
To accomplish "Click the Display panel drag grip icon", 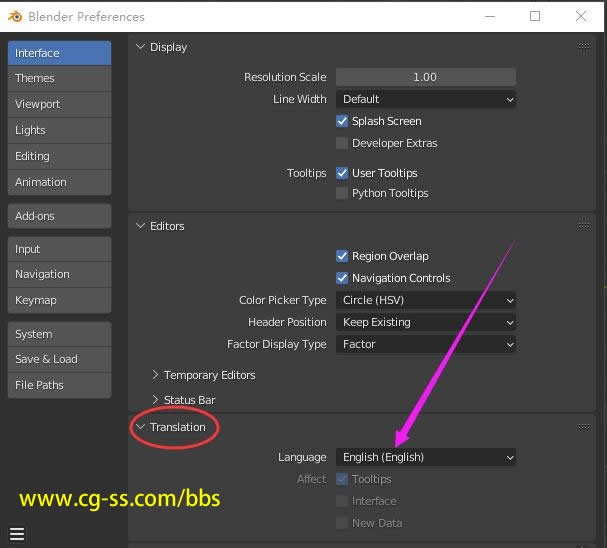I will (584, 47).
